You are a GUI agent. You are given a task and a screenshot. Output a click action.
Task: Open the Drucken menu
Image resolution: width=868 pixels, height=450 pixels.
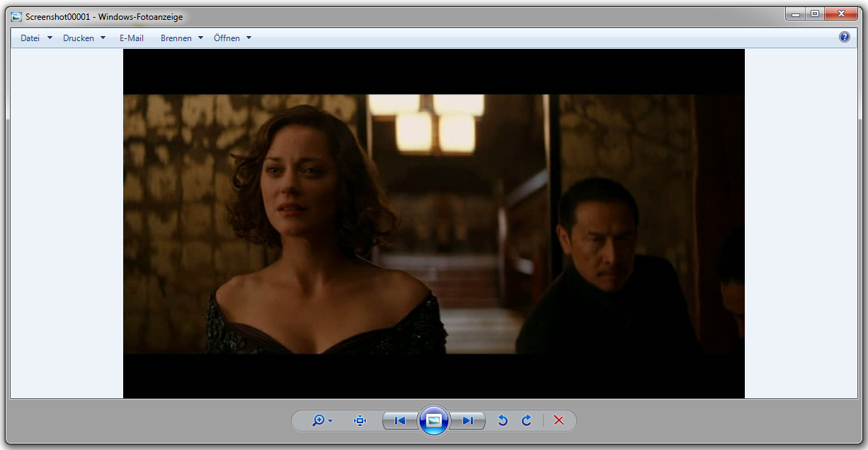pyautogui.click(x=79, y=38)
